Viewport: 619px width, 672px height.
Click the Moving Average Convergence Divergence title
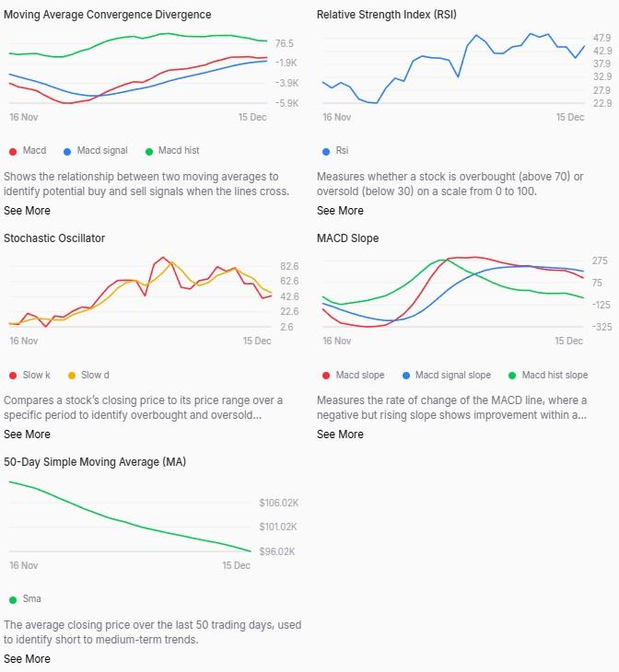coord(107,15)
